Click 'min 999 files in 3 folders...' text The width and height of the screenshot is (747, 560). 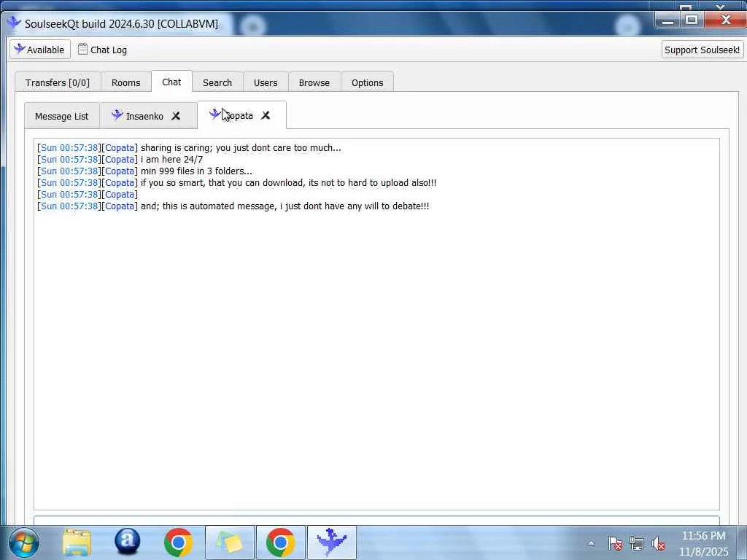(x=196, y=171)
